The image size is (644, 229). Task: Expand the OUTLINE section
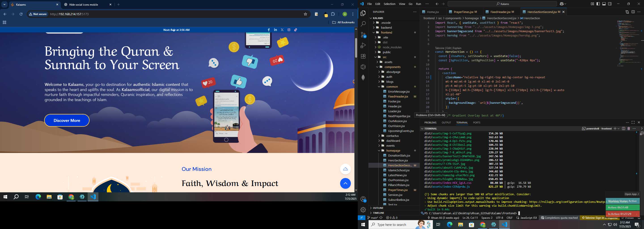click(x=378, y=208)
